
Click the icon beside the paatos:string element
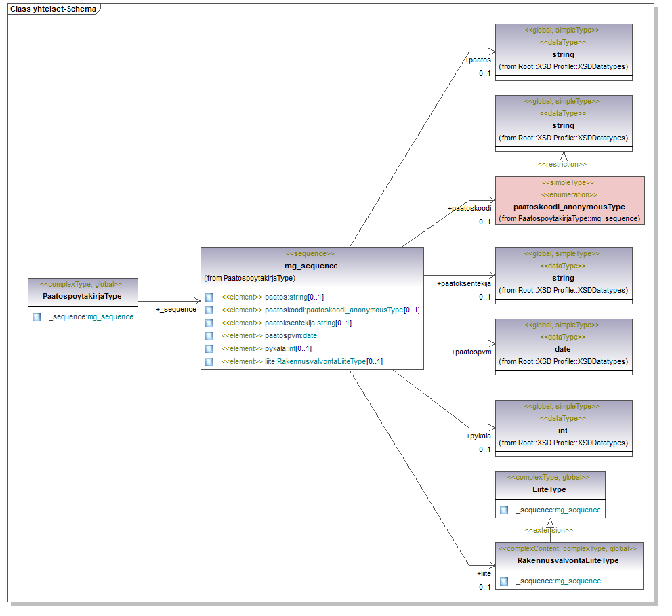click(x=209, y=297)
